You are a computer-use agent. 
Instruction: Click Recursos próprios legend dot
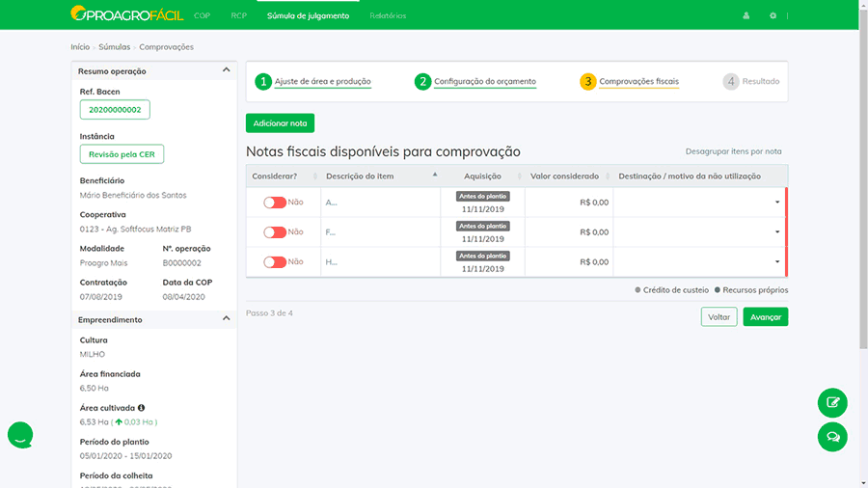[718, 290]
